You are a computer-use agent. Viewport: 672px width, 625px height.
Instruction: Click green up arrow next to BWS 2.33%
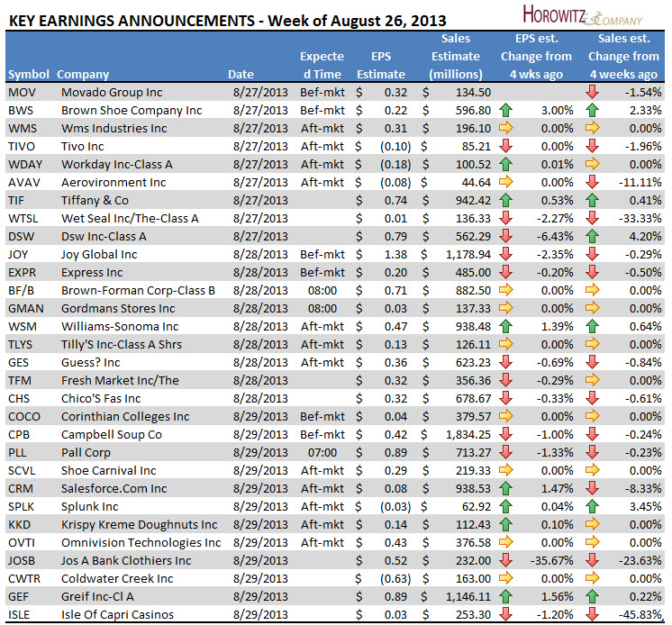[x=593, y=110]
